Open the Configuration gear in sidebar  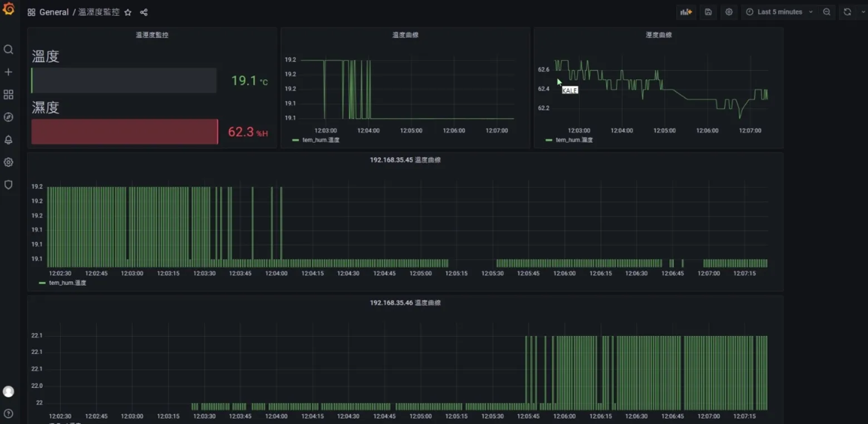[x=8, y=162]
